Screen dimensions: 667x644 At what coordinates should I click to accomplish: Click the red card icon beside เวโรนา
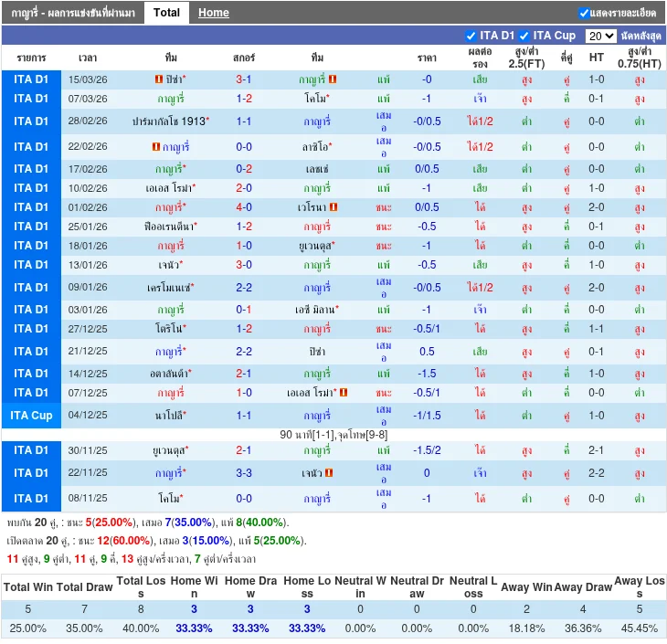point(334,207)
